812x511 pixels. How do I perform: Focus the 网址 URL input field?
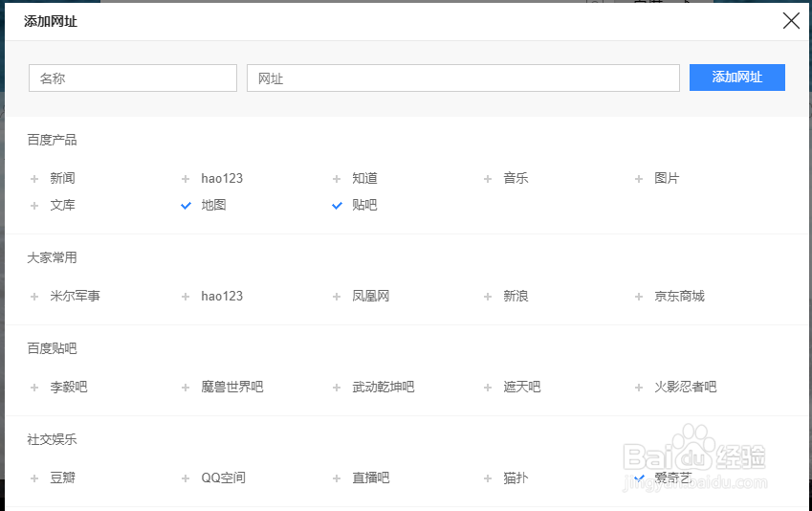coord(463,78)
